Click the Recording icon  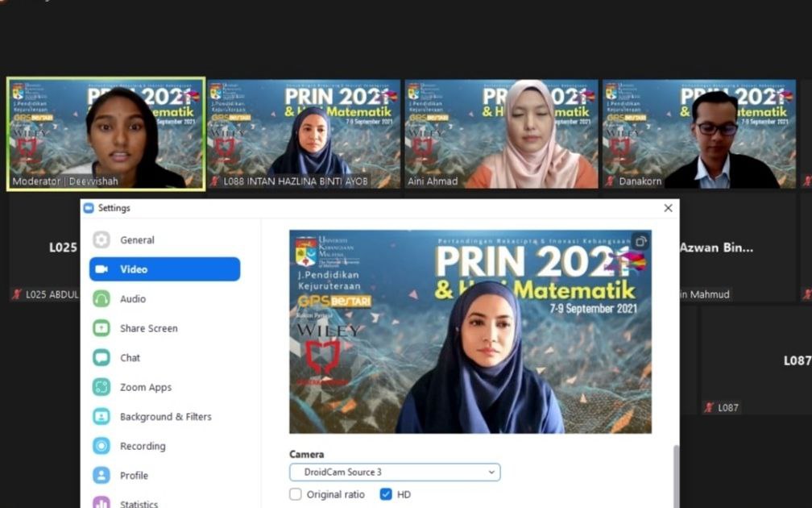coord(101,446)
